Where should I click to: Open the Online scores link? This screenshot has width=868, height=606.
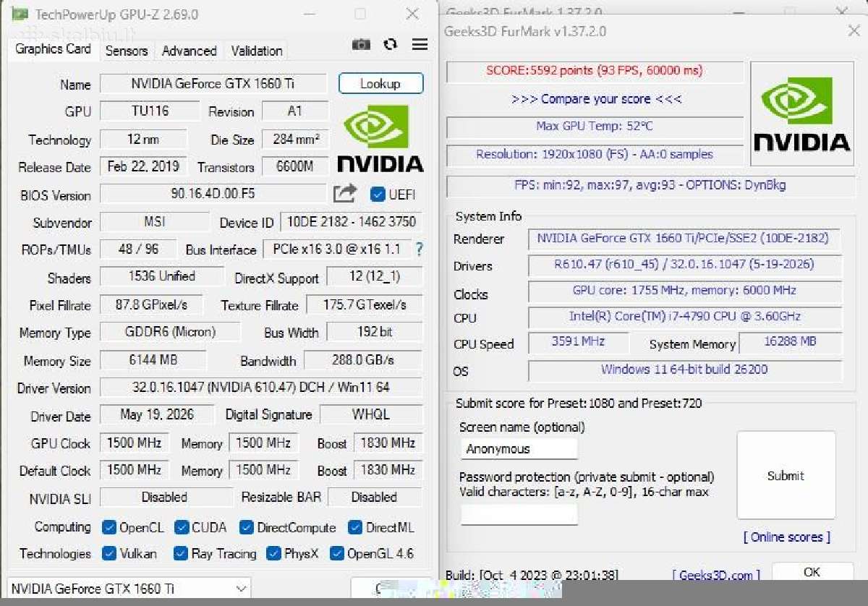pos(786,537)
